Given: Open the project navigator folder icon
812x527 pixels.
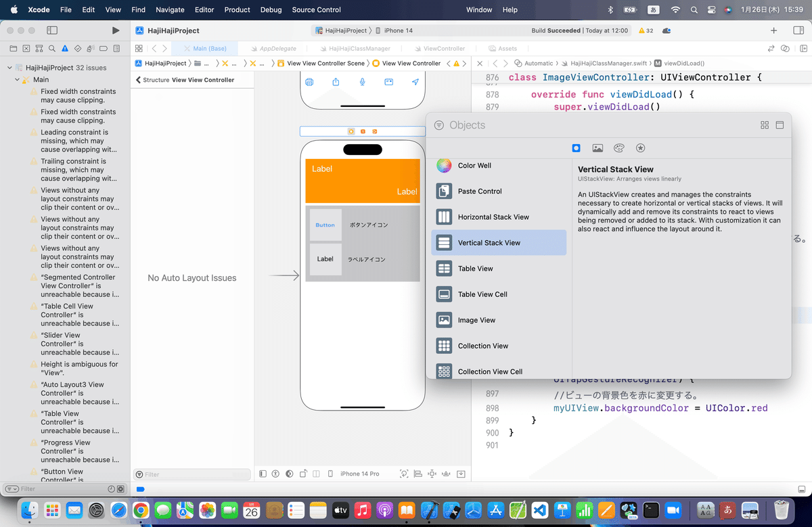Looking at the screenshot, I should pyautogui.click(x=13, y=49).
